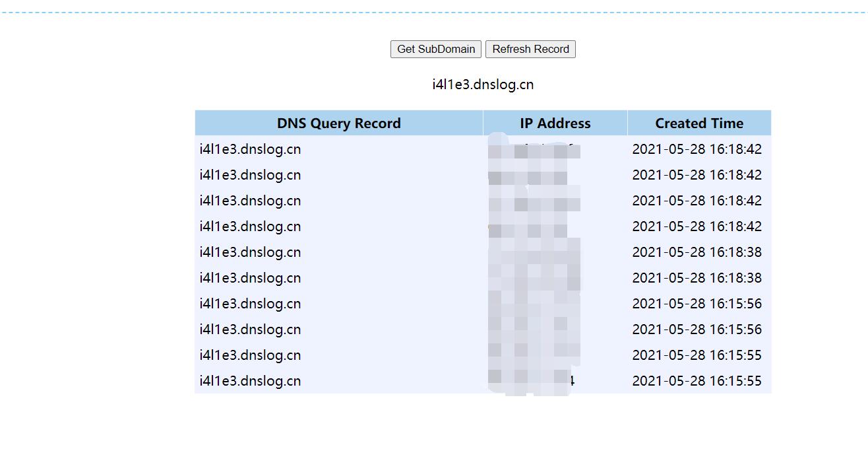
Task: Click the Get SubDomain button
Action: click(x=435, y=50)
